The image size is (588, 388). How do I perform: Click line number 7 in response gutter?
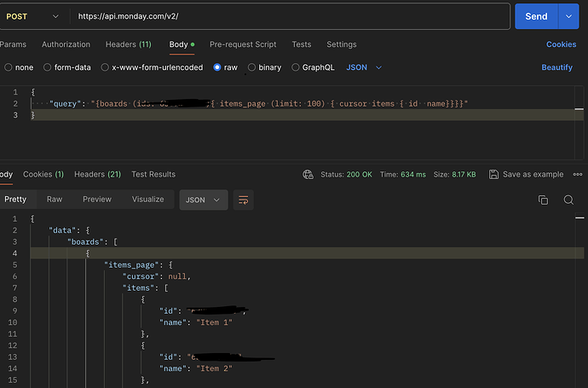pos(15,288)
